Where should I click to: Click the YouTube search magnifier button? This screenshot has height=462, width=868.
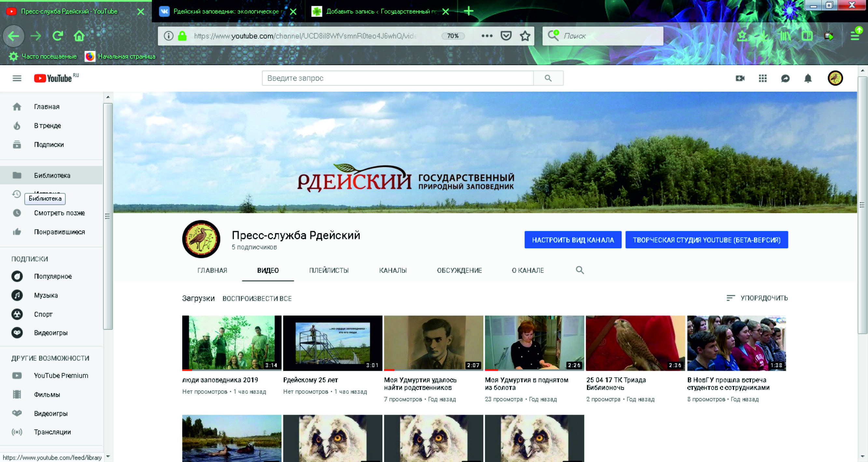click(x=548, y=78)
